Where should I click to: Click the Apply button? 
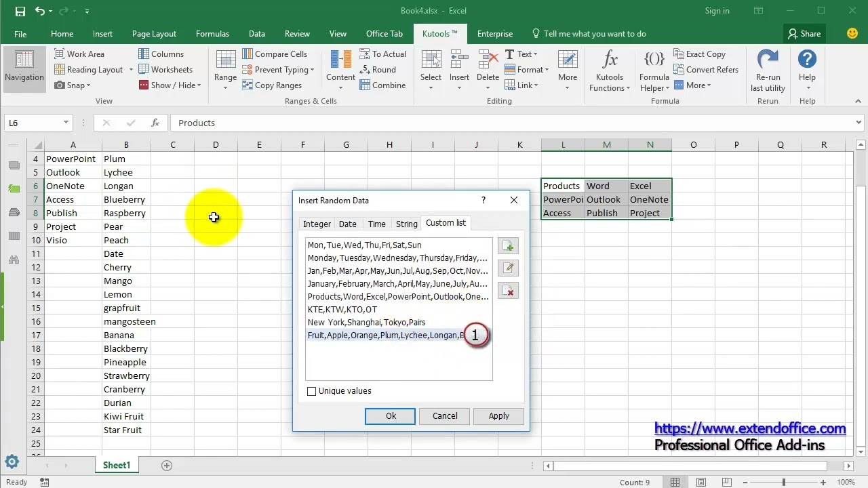[x=499, y=416]
